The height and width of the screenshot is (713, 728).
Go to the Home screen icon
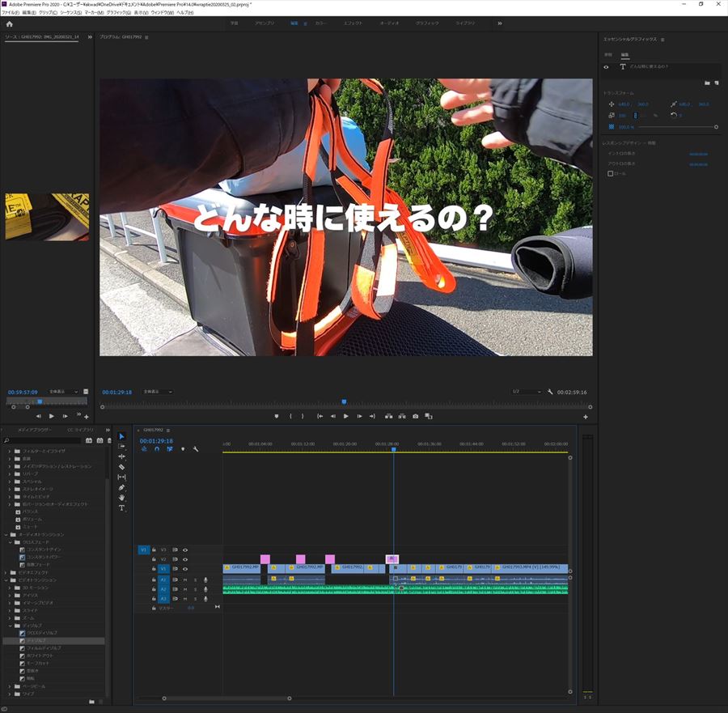coord(10,23)
